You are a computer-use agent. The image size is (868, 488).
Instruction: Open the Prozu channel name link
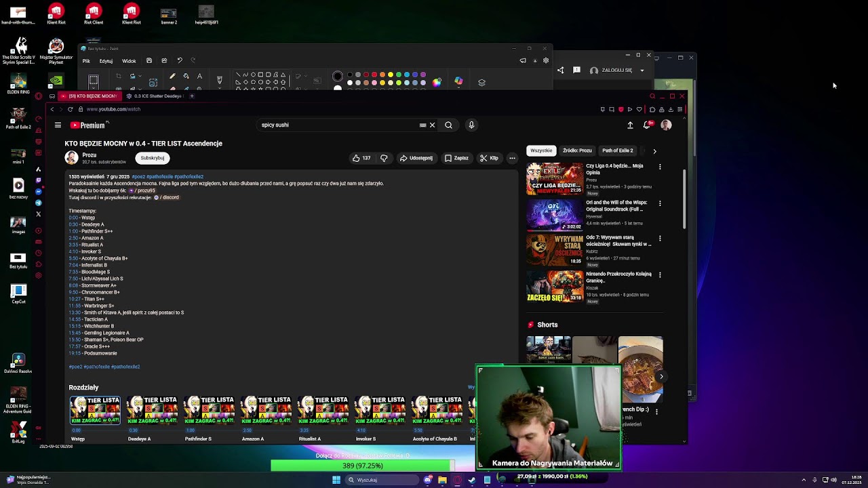[x=90, y=155]
